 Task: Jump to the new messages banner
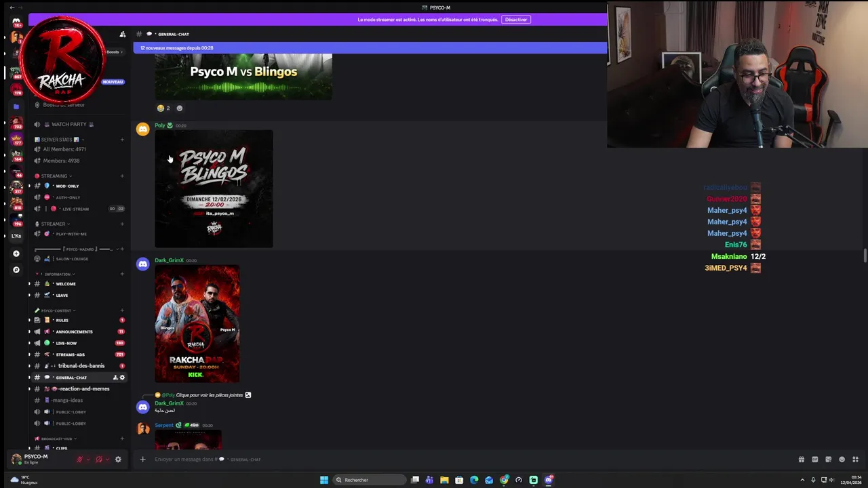[x=370, y=48]
